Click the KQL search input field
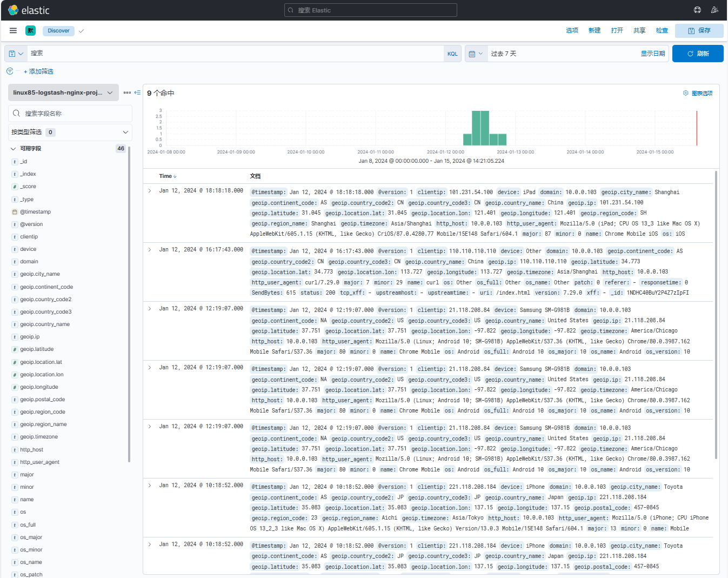The height and width of the screenshot is (578, 728). click(x=235, y=54)
